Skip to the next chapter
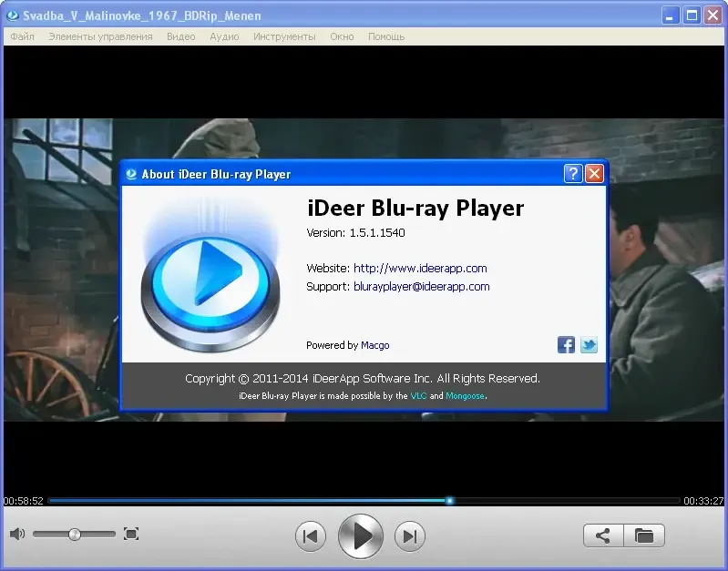The width and height of the screenshot is (728, 571). click(410, 536)
